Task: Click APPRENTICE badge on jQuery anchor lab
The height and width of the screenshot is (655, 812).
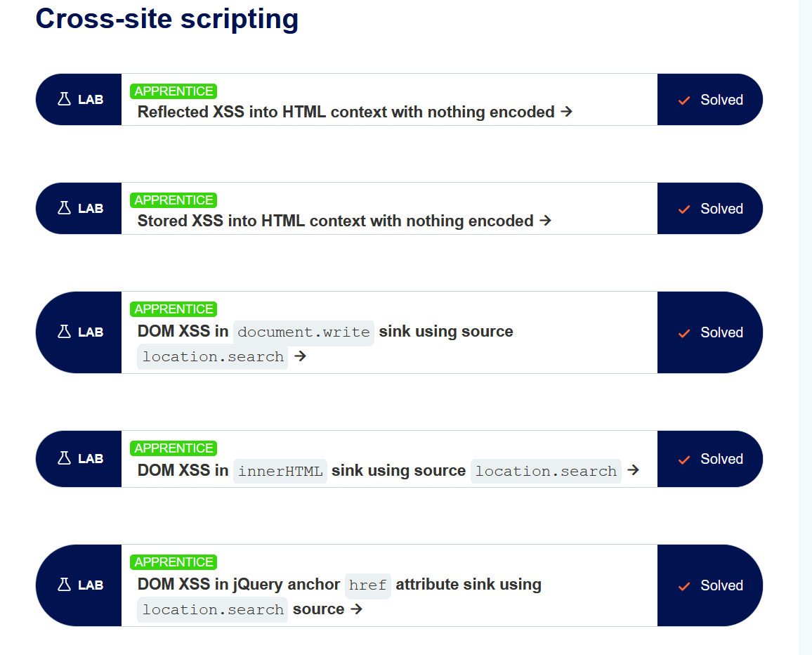Action: coord(173,562)
